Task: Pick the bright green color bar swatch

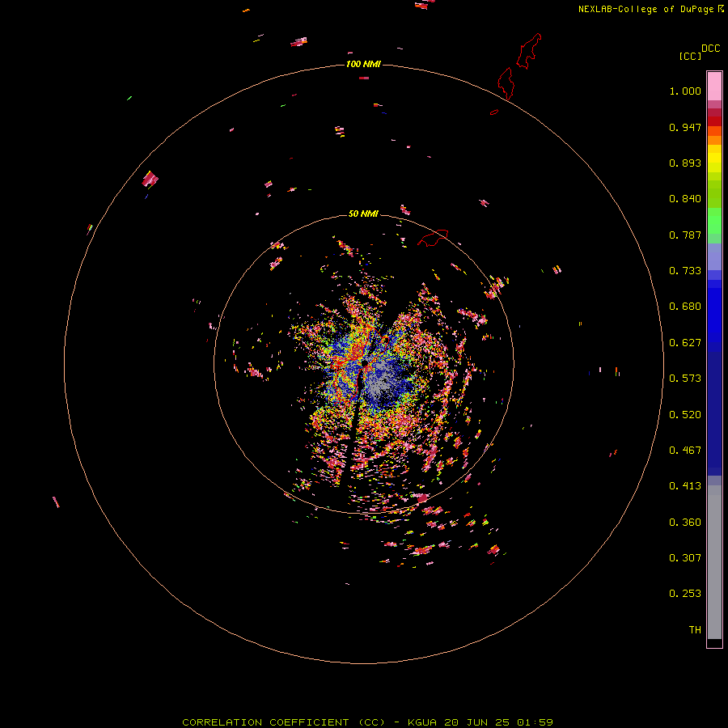Action: (x=714, y=221)
